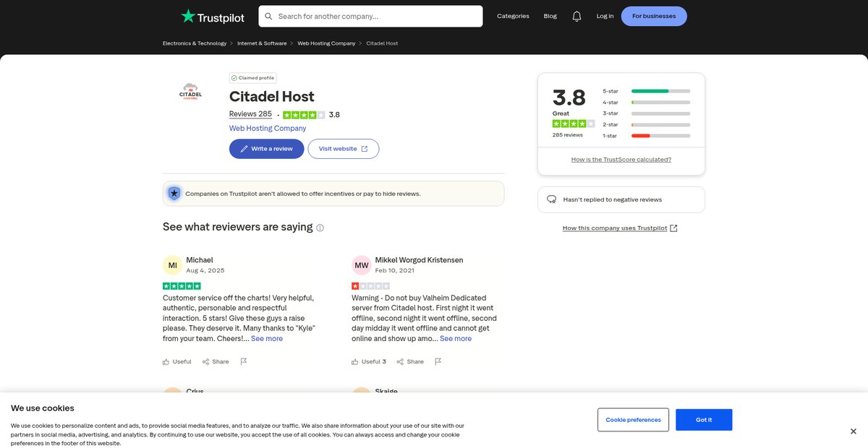This screenshot has height=448, width=868.
Task: Share Mikkel's review
Action: 410,361
